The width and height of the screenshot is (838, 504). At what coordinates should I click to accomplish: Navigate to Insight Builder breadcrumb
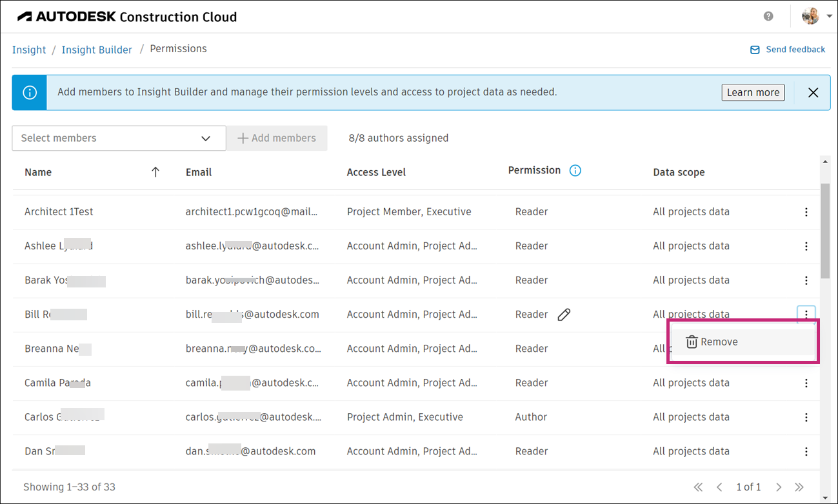[x=97, y=50]
